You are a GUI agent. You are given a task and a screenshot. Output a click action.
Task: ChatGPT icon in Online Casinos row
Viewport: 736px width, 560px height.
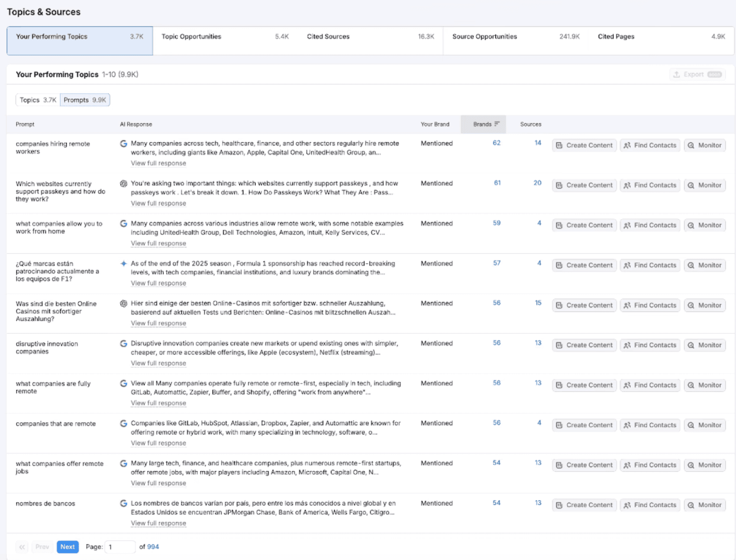(124, 303)
